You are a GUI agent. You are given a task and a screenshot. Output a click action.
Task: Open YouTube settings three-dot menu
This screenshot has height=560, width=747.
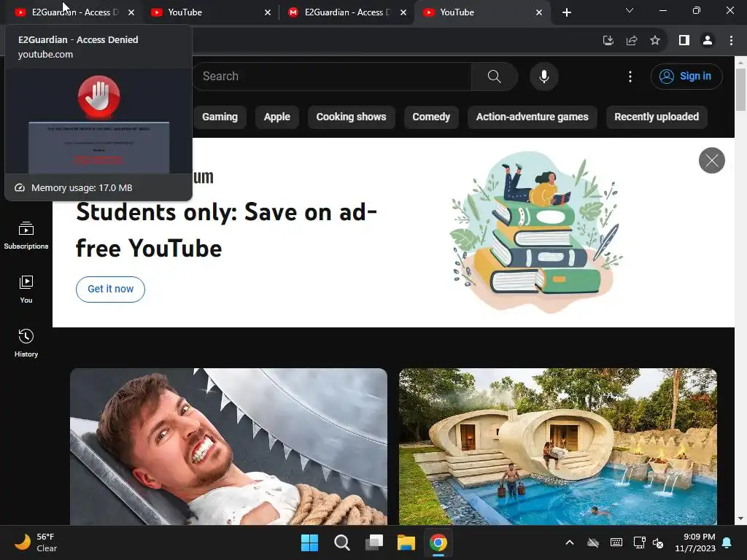[630, 77]
